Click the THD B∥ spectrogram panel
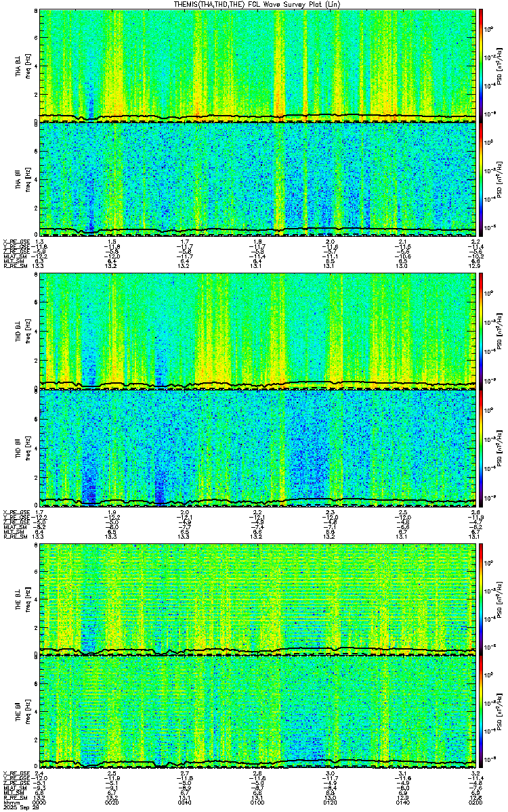 click(x=257, y=446)
